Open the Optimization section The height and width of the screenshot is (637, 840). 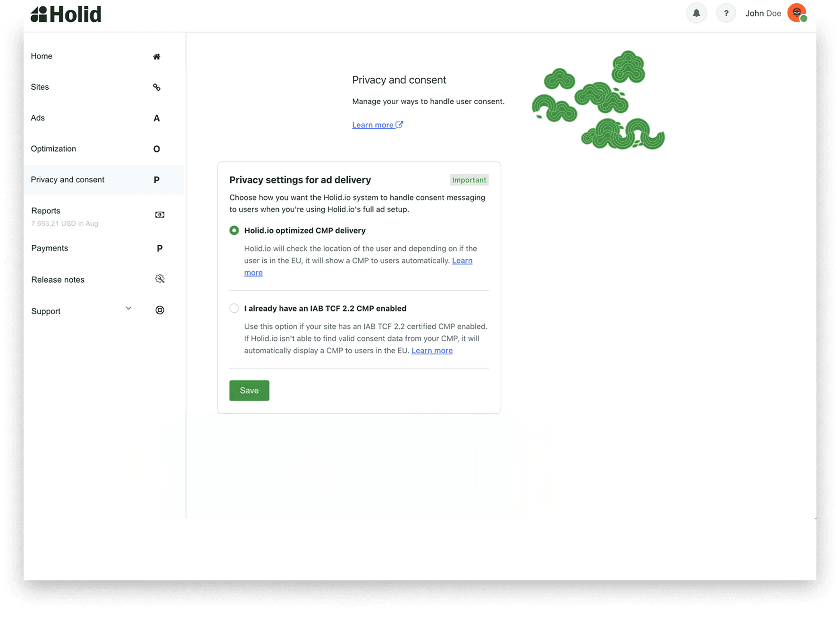[x=53, y=149]
